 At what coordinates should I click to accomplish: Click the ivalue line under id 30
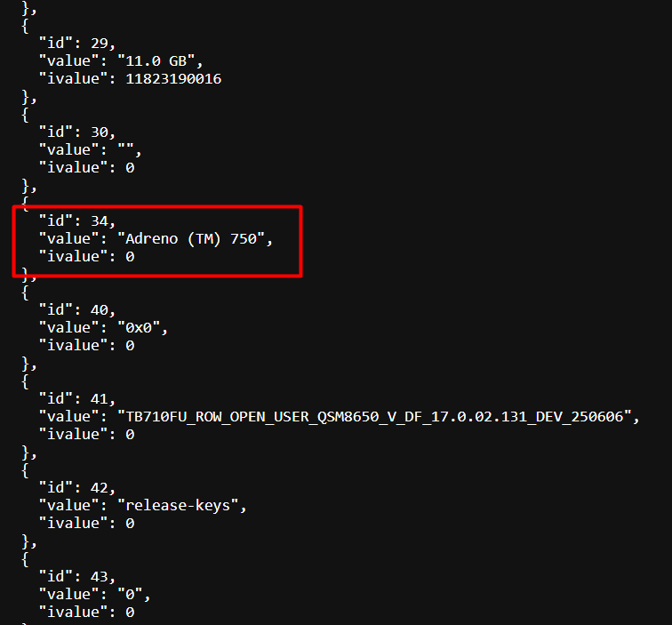[85, 167]
